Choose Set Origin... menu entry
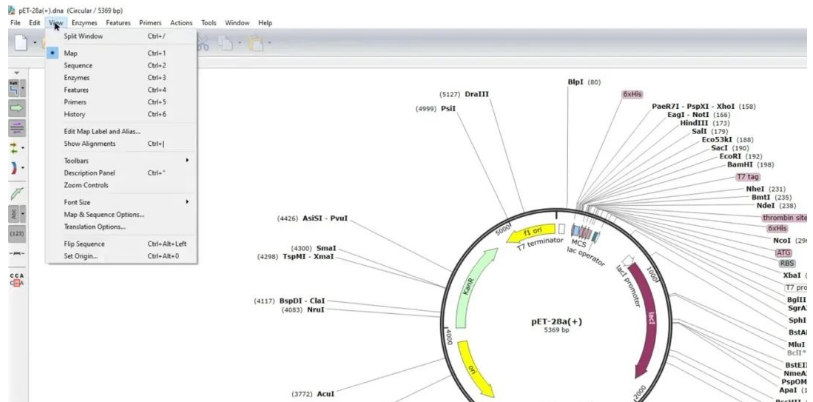Screen dimensions: 813x402 pyautogui.click(x=122, y=256)
